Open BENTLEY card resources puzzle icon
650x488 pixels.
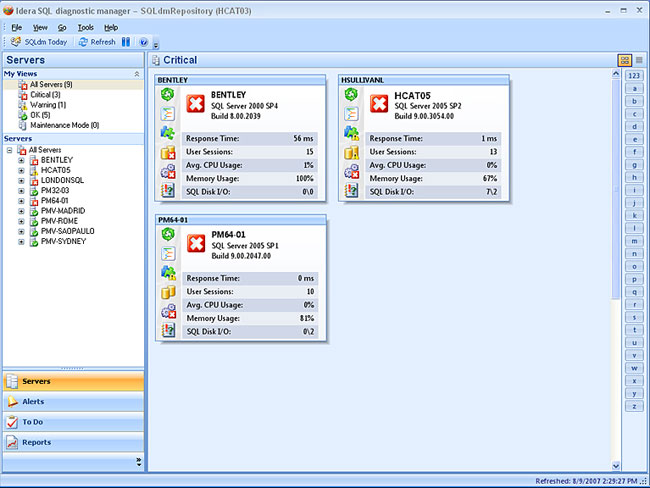tap(167, 133)
